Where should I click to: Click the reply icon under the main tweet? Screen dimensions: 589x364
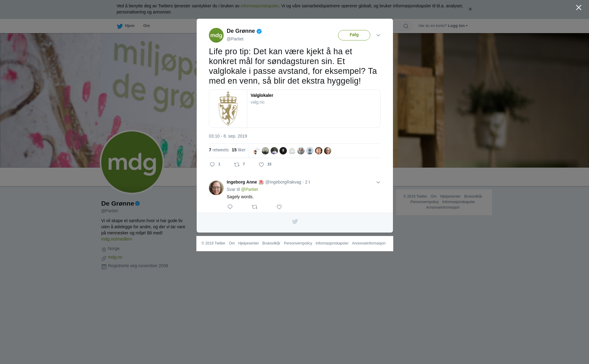pyautogui.click(x=212, y=165)
